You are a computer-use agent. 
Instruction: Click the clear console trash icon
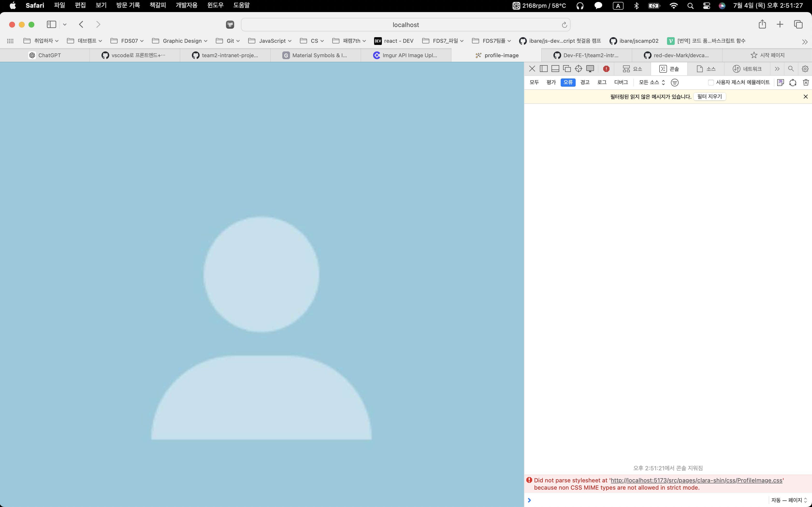pyautogui.click(x=806, y=83)
